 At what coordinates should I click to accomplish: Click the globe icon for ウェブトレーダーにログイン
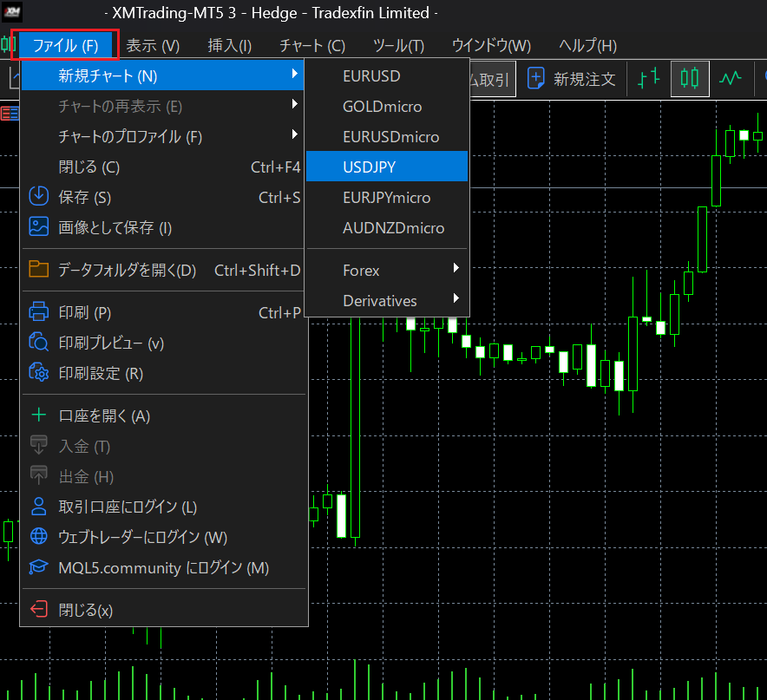(x=38, y=537)
